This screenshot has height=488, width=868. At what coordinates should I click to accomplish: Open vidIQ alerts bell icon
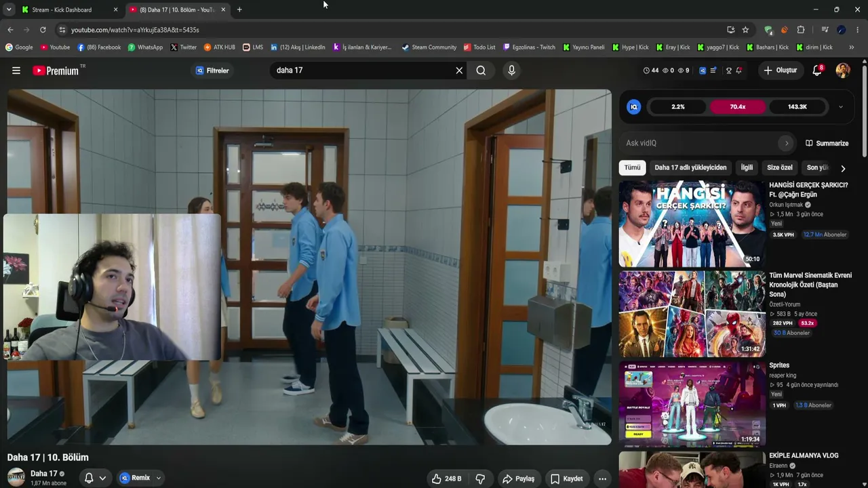pyautogui.click(x=739, y=70)
